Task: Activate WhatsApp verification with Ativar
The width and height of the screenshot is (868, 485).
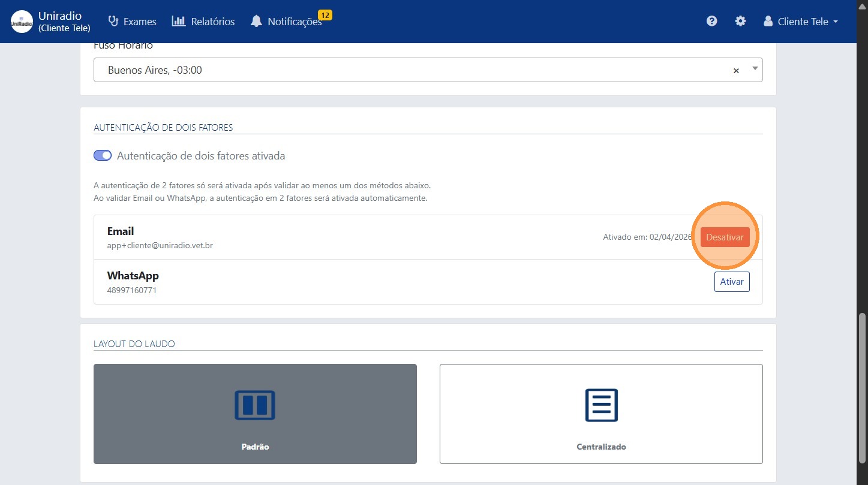Action: coord(732,281)
